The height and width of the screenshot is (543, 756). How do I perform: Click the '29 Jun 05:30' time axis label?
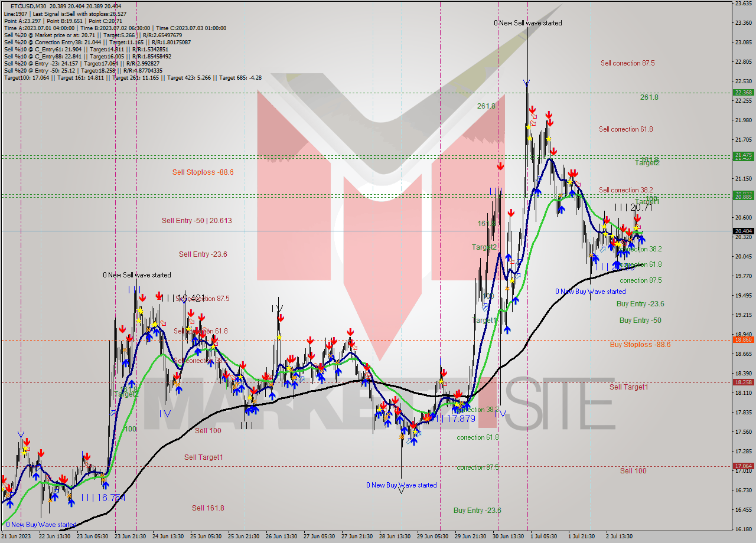434,537
